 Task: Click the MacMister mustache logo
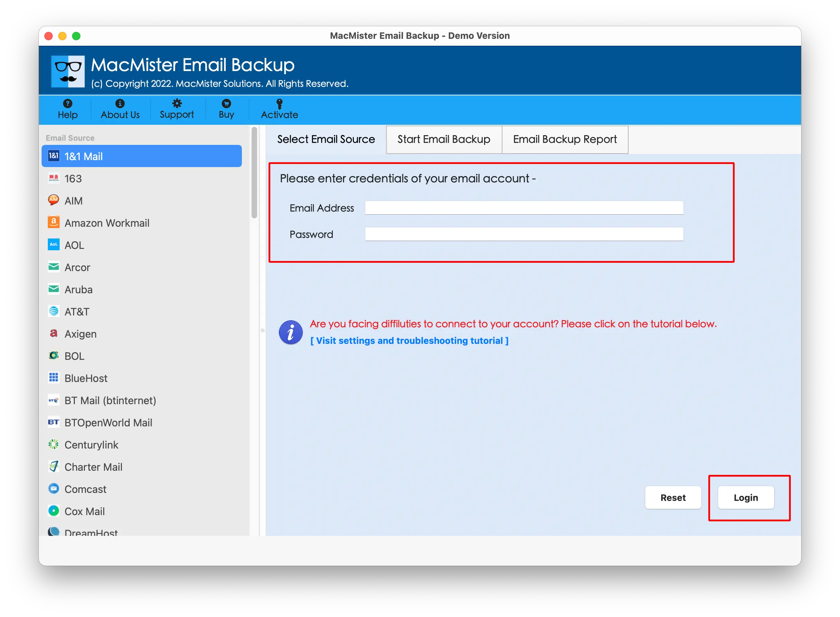[x=68, y=71]
